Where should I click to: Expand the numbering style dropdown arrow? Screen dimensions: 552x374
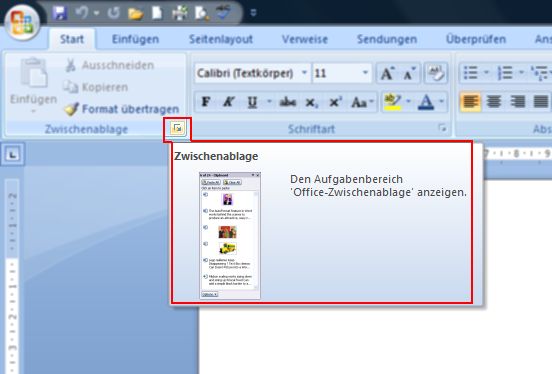522,74
